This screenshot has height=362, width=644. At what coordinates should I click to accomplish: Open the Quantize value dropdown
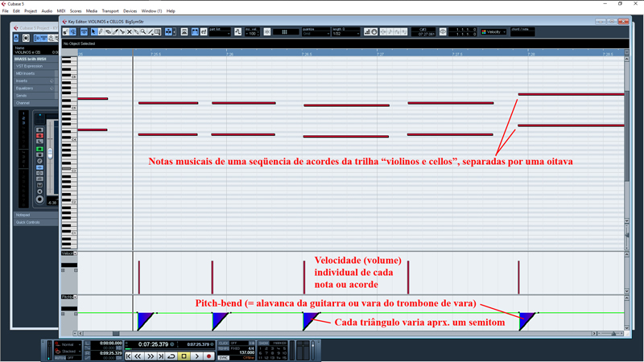tap(312, 32)
